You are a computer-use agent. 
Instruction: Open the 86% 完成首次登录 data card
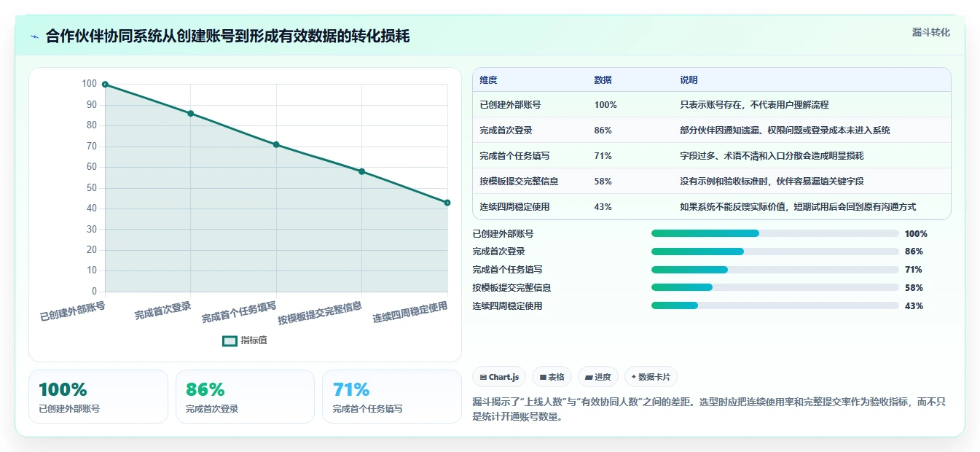click(245, 397)
